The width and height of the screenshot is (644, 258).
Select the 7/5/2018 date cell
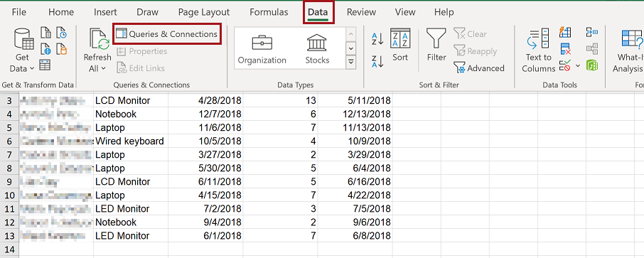(x=355, y=209)
